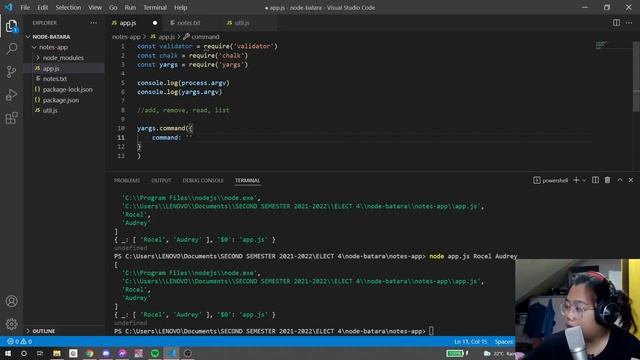Click the VS Code logo icon
The width and height of the screenshot is (640, 360).
[9, 7]
